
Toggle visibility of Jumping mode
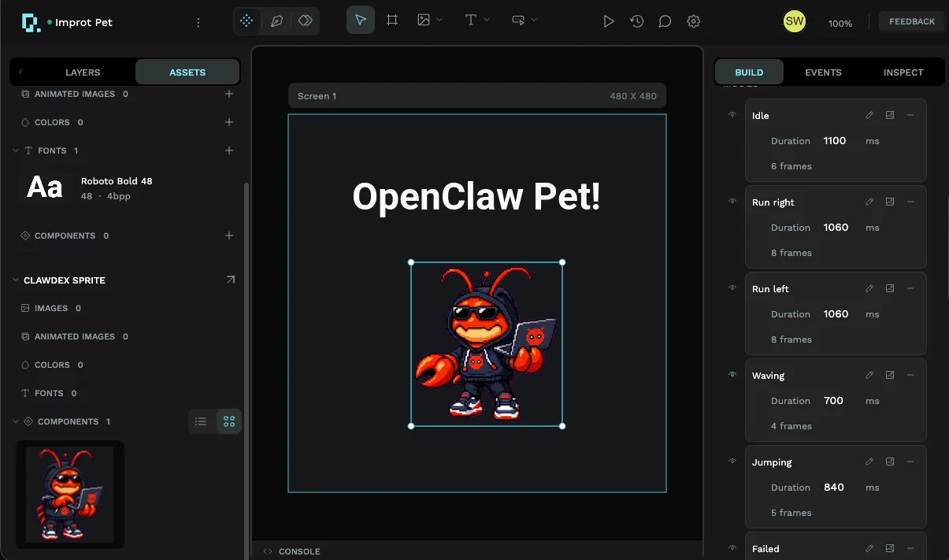pyautogui.click(x=732, y=462)
